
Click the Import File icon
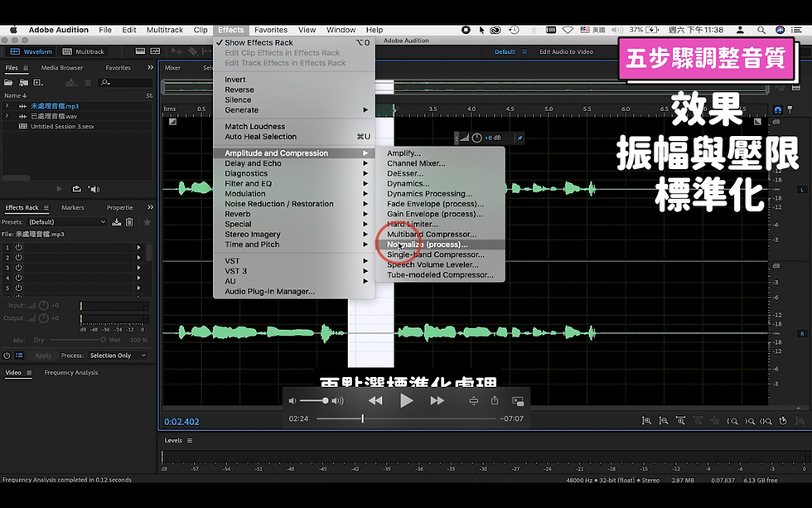pyautogui.click(x=23, y=82)
